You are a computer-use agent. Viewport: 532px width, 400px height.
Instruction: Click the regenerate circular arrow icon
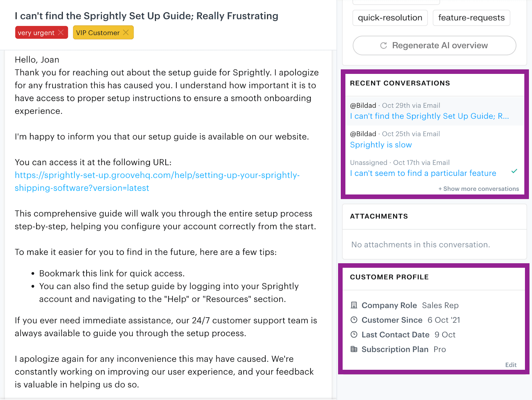(383, 46)
